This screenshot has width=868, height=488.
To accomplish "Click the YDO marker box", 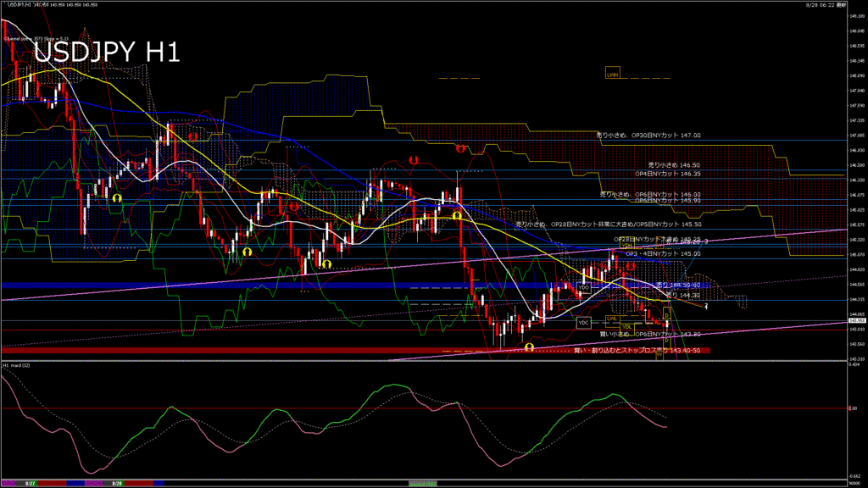I will 584,288.
